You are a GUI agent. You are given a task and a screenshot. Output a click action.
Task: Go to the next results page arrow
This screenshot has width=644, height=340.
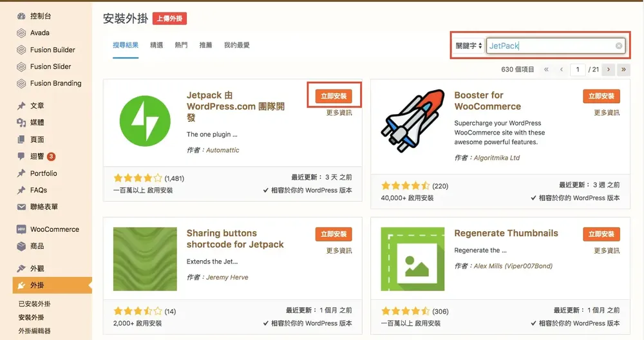tap(609, 70)
